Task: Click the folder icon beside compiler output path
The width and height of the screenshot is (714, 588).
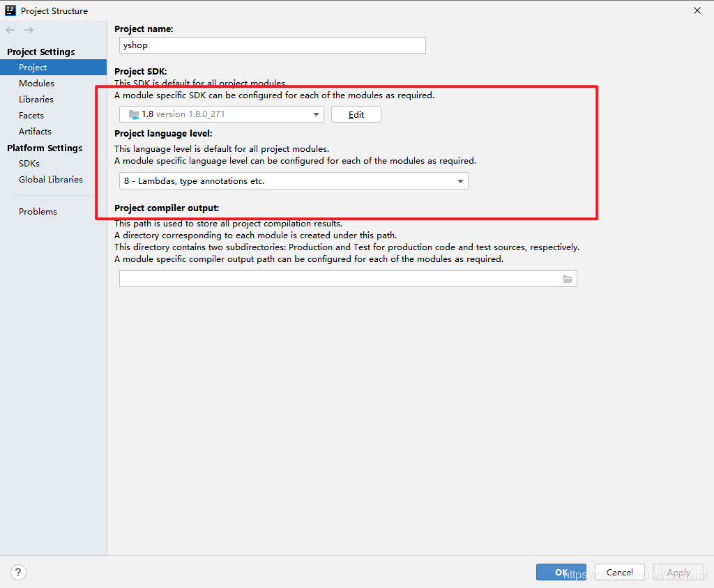Action: coord(568,278)
